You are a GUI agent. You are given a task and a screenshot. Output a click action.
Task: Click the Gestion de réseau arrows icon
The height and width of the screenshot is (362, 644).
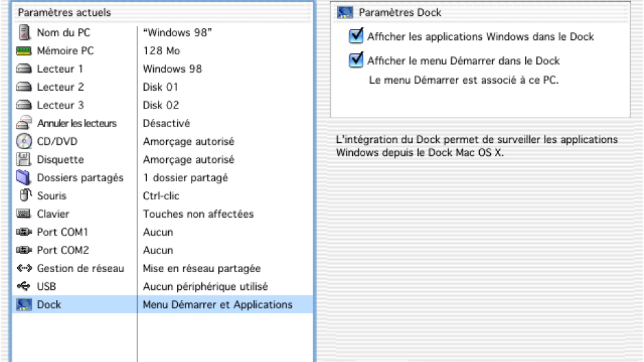click(24, 269)
